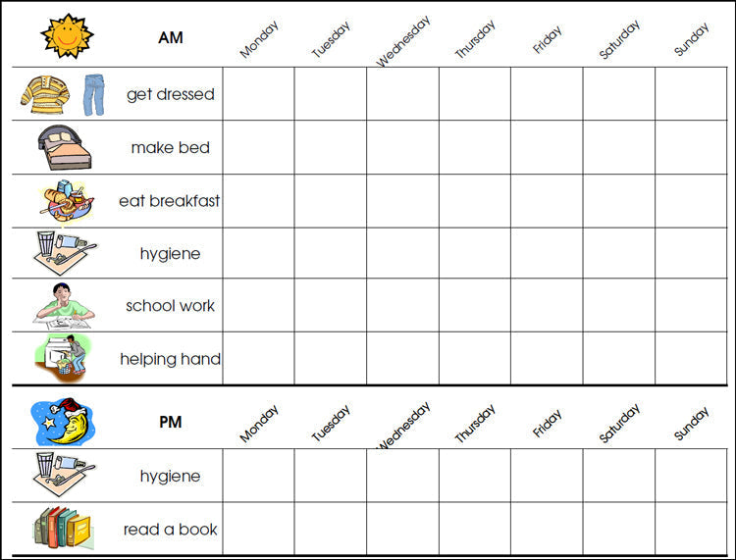Check the Monday get dressed box
Screen dimensions: 736x560
pos(258,94)
